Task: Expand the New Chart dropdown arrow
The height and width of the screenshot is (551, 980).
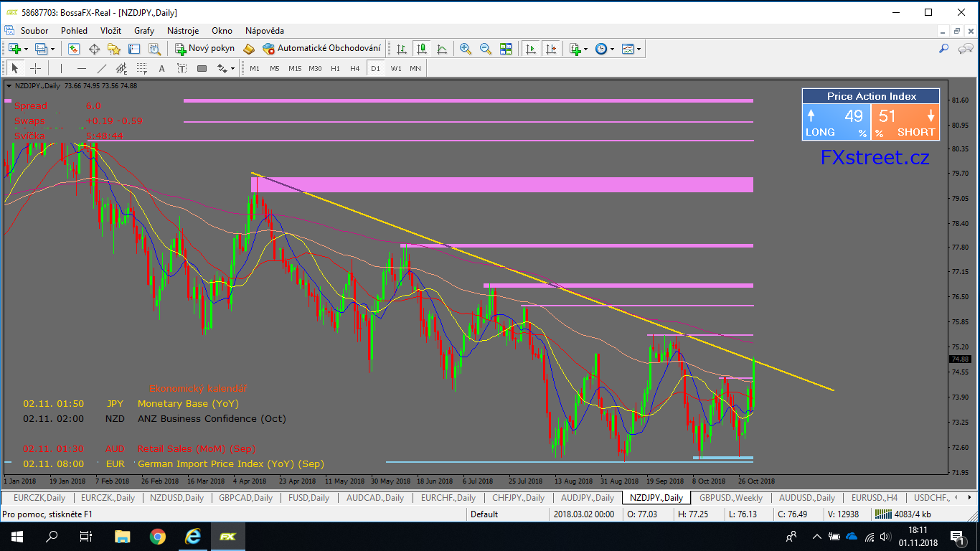Action: (26, 49)
